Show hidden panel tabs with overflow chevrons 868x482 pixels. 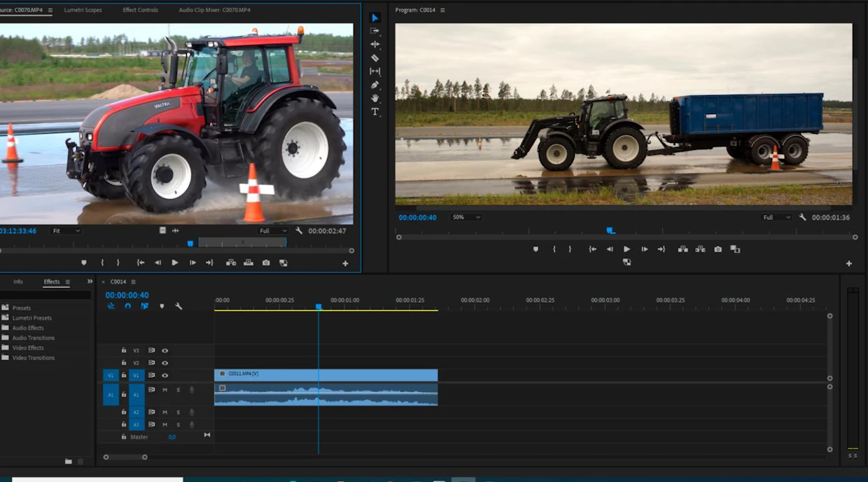point(90,282)
